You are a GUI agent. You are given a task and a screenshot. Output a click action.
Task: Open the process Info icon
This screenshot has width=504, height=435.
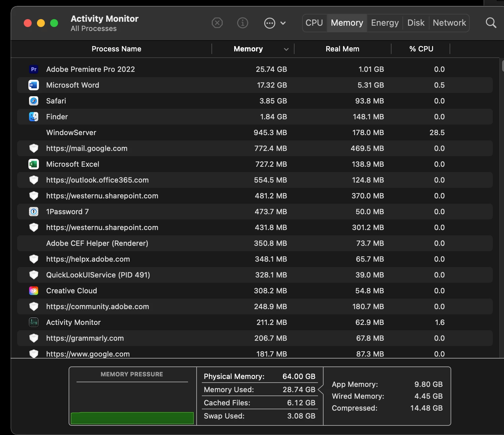242,23
